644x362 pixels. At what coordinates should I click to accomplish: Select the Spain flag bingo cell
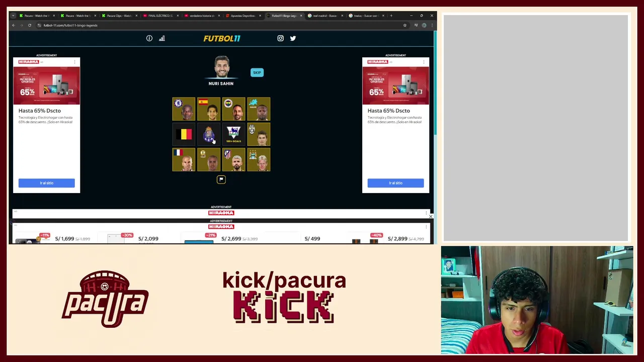tap(209, 109)
